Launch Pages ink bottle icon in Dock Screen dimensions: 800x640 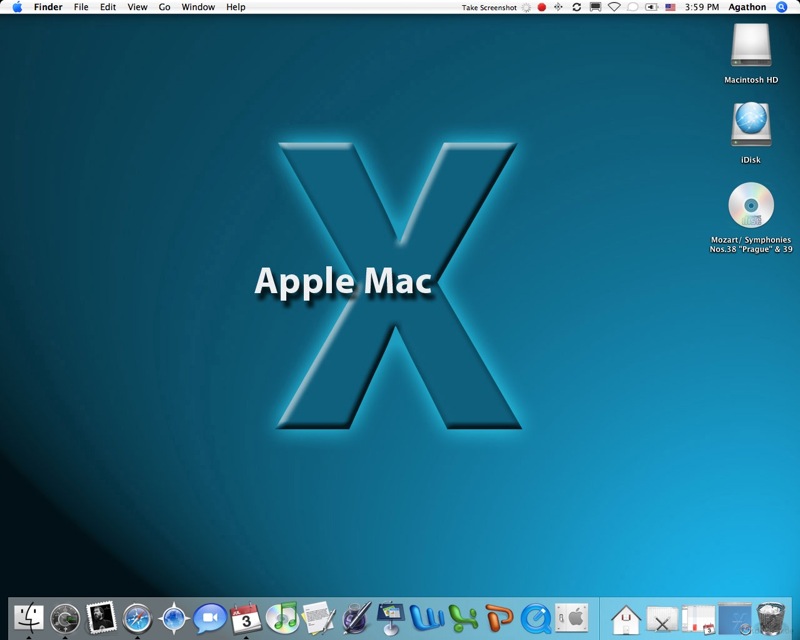[x=356, y=618]
